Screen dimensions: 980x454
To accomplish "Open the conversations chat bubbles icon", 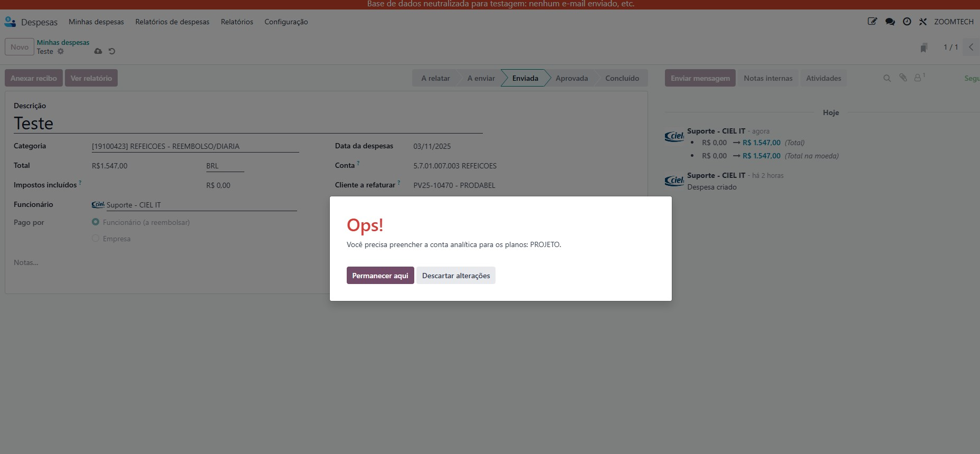I will tap(890, 22).
